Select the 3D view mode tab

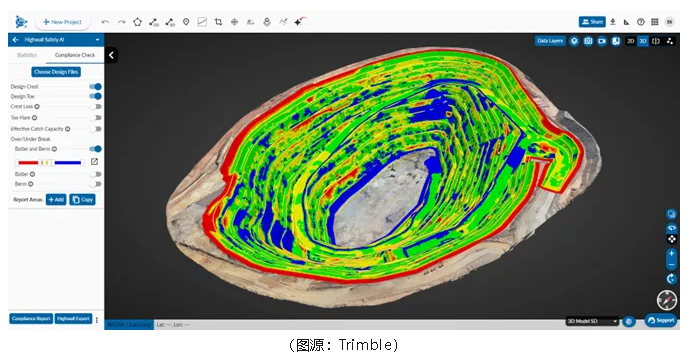click(643, 41)
